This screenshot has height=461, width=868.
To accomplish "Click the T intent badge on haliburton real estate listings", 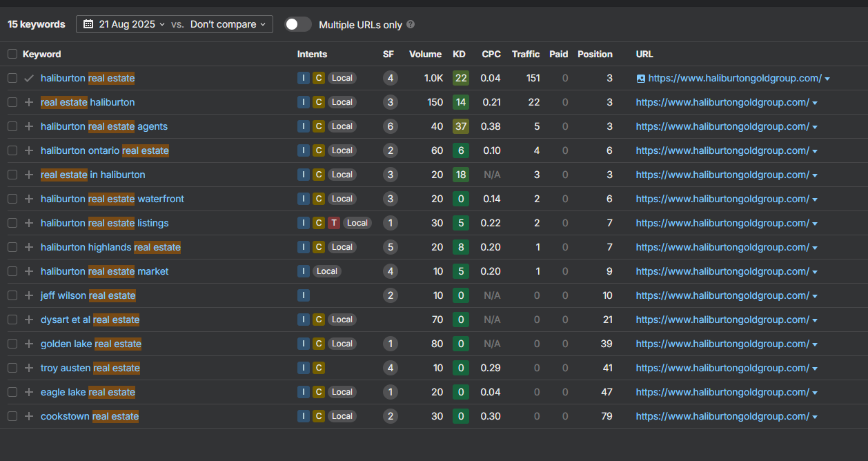I will [x=334, y=223].
